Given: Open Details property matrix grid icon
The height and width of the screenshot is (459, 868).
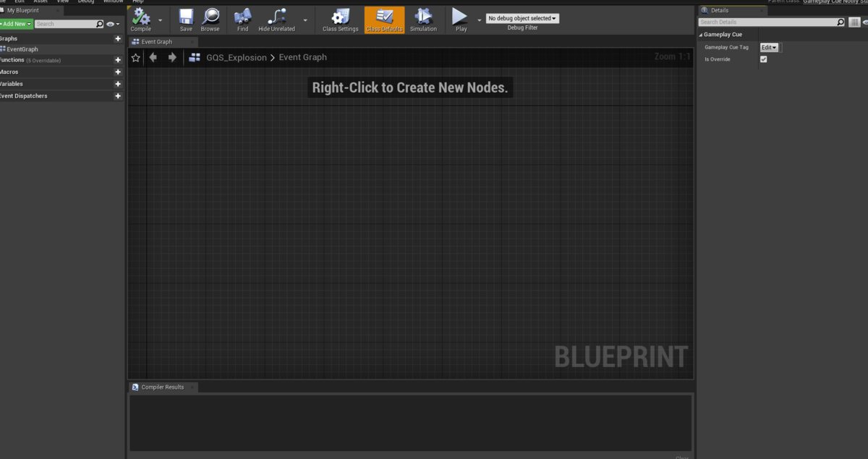Looking at the screenshot, I should pos(854,22).
